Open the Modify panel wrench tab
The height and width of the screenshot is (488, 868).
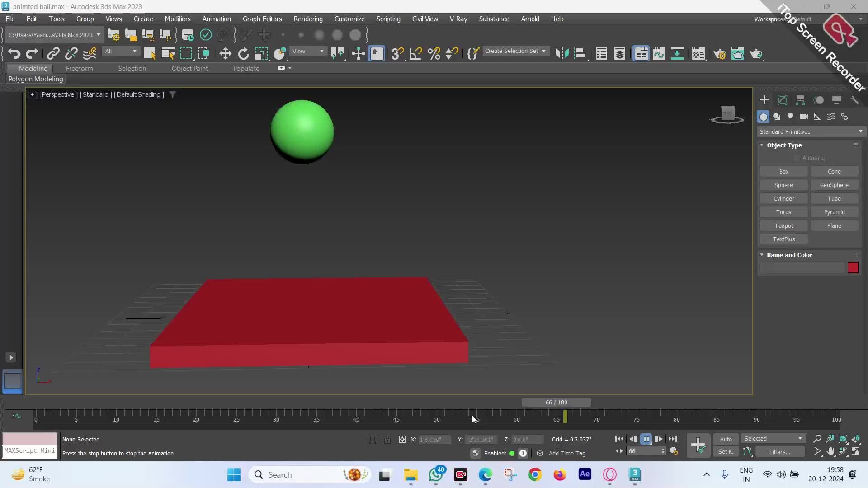[855, 99]
